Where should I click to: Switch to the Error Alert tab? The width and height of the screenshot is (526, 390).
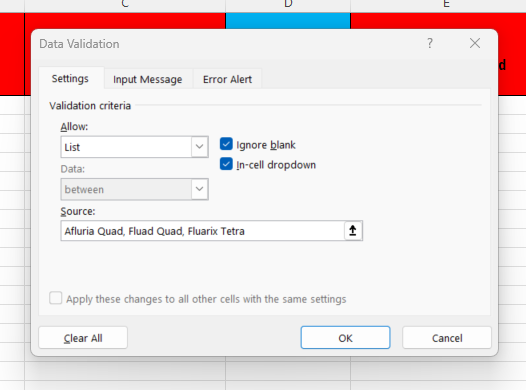pos(227,79)
